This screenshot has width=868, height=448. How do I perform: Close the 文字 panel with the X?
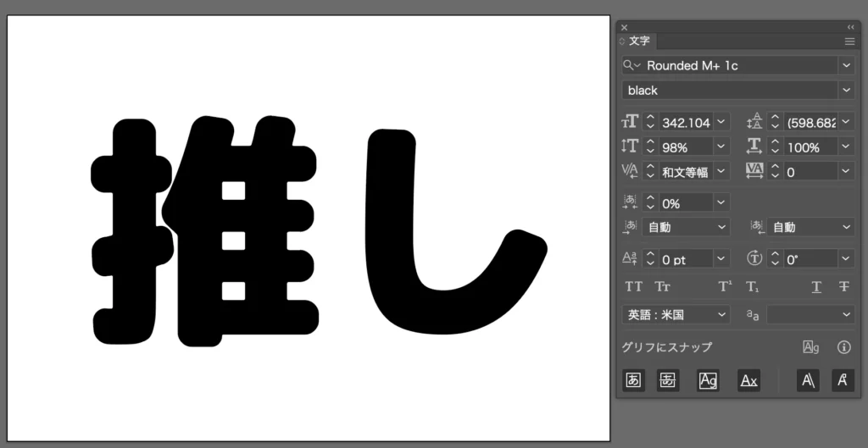(625, 27)
